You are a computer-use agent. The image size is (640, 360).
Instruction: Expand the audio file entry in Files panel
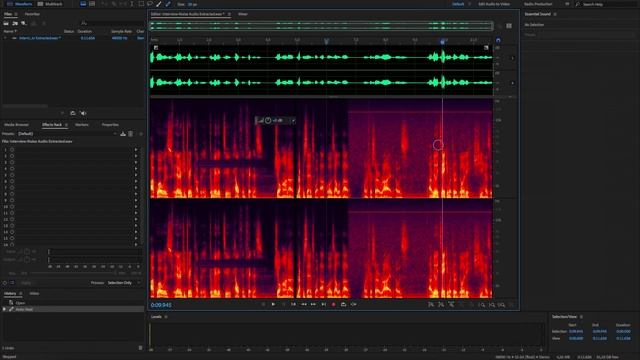[x=5, y=38]
